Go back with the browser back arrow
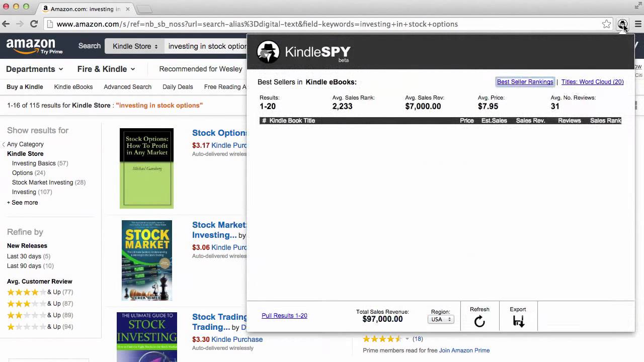This screenshot has width=644, height=362. click(x=6, y=24)
